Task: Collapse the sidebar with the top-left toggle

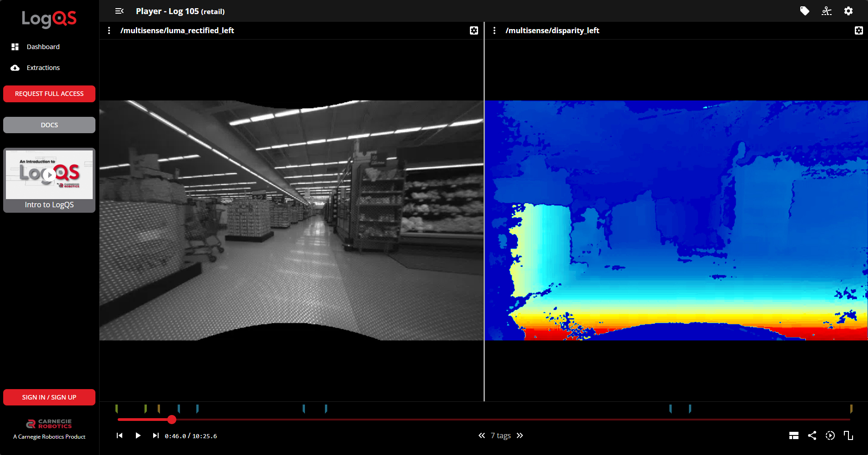Action: (120, 11)
